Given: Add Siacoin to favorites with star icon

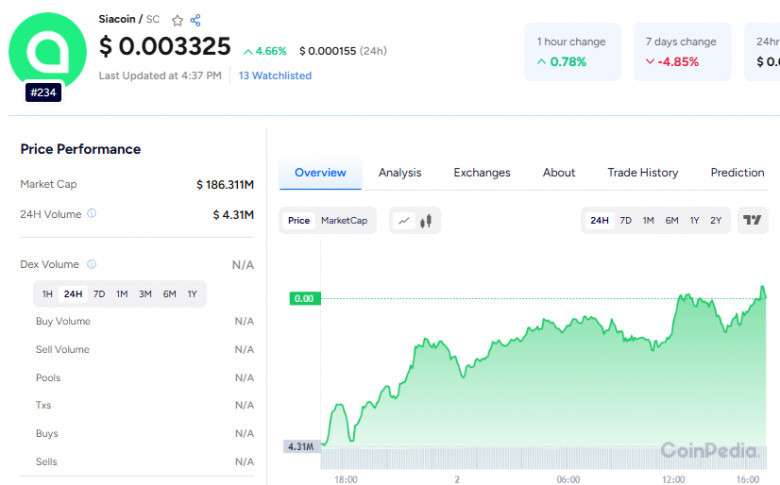Looking at the screenshot, I should (x=177, y=20).
